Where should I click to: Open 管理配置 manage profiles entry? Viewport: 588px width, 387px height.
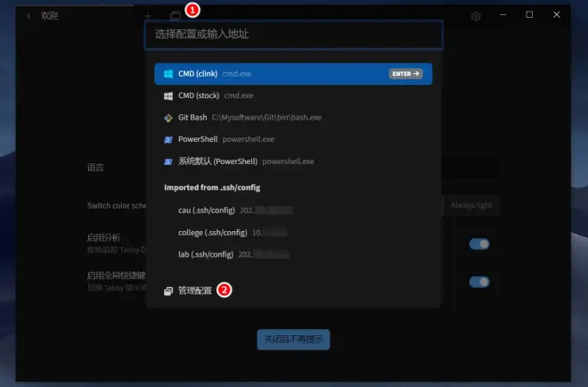pos(293,291)
